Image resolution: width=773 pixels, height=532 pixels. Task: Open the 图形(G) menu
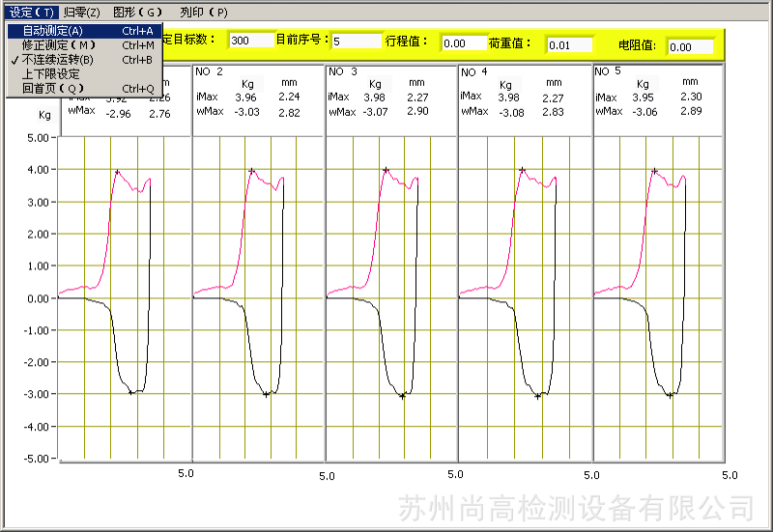click(x=136, y=13)
